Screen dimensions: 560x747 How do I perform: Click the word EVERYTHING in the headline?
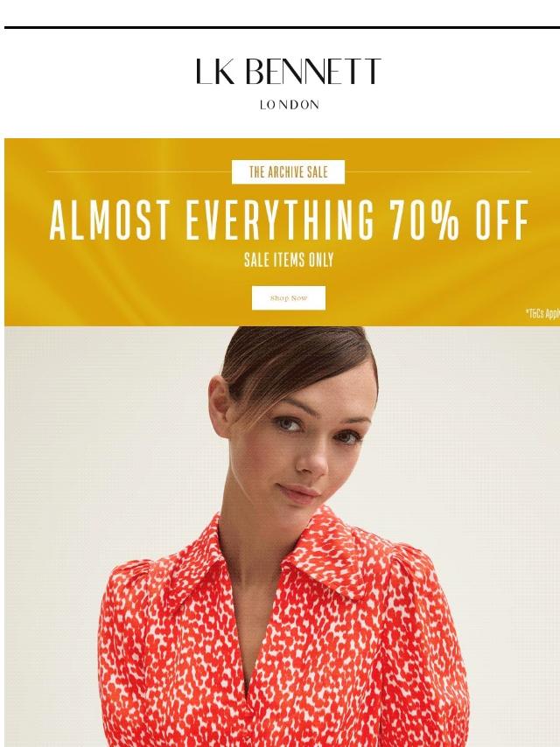tap(280, 220)
